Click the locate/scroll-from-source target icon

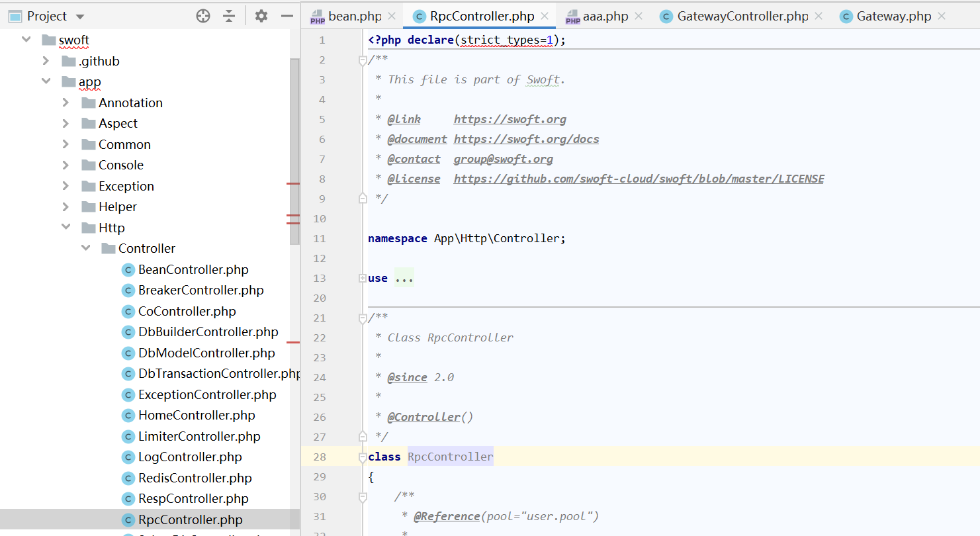203,16
